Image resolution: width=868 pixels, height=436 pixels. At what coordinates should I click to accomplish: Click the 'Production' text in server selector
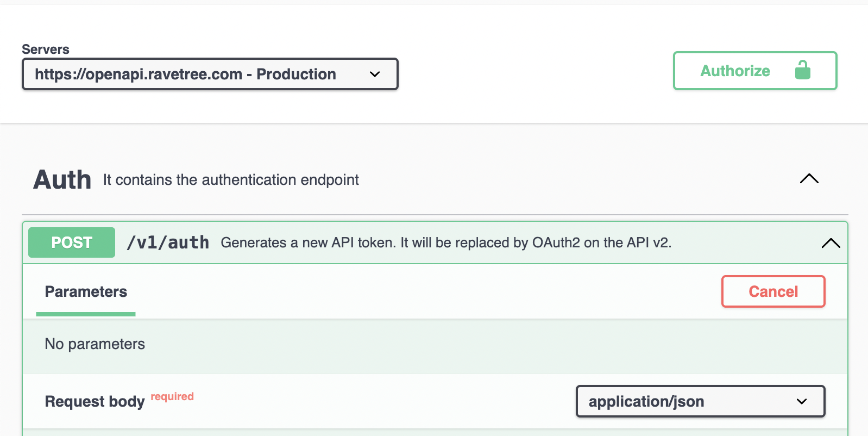click(296, 74)
